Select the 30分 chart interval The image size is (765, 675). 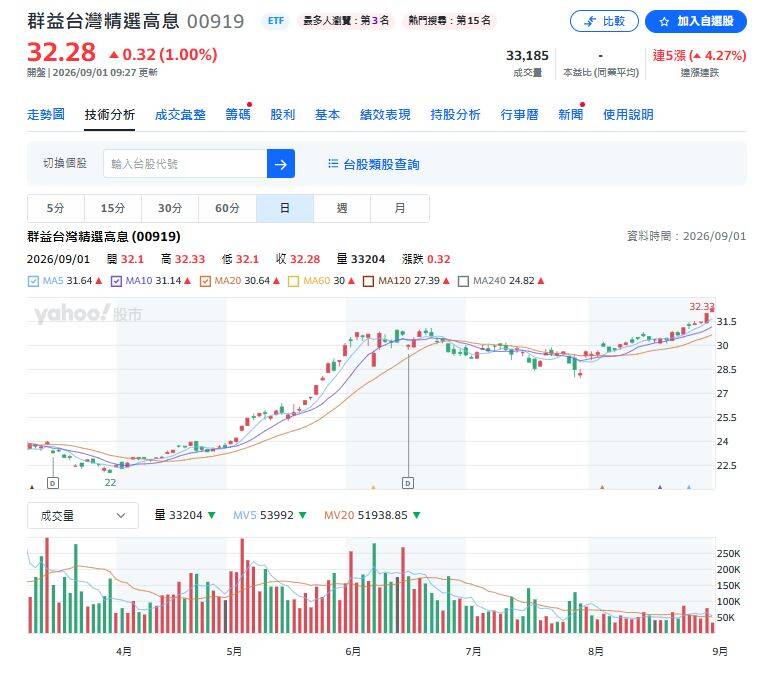pyautogui.click(x=170, y=208)
